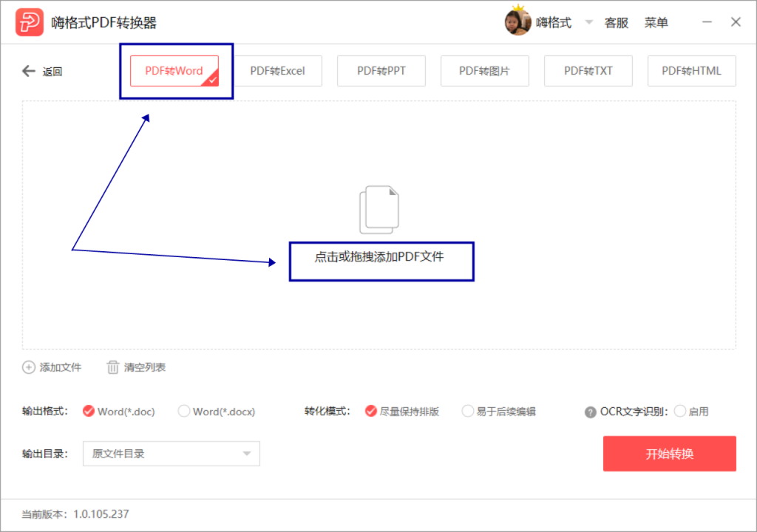Open the 菜单 menu
The width and height of the screenshot is (757, 532).
tap(656, 23)
